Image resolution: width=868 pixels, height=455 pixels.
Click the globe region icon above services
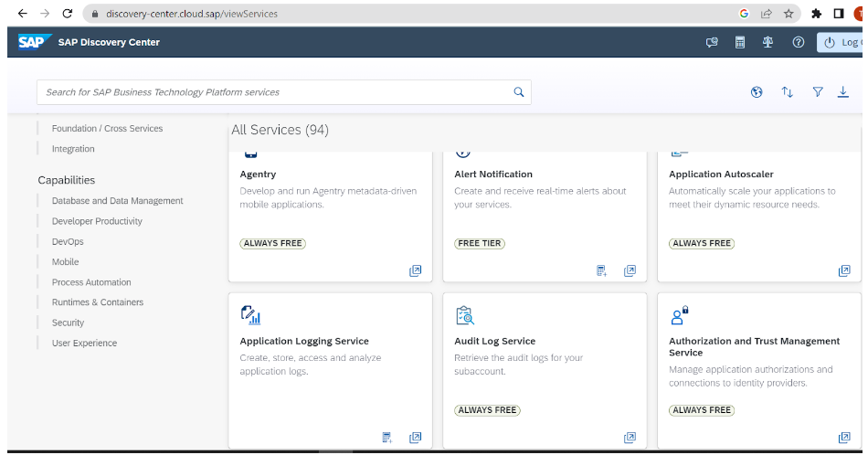757,92
